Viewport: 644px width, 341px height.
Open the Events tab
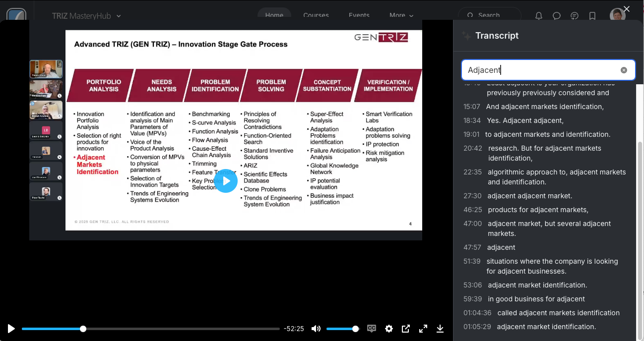coord(359,15)
